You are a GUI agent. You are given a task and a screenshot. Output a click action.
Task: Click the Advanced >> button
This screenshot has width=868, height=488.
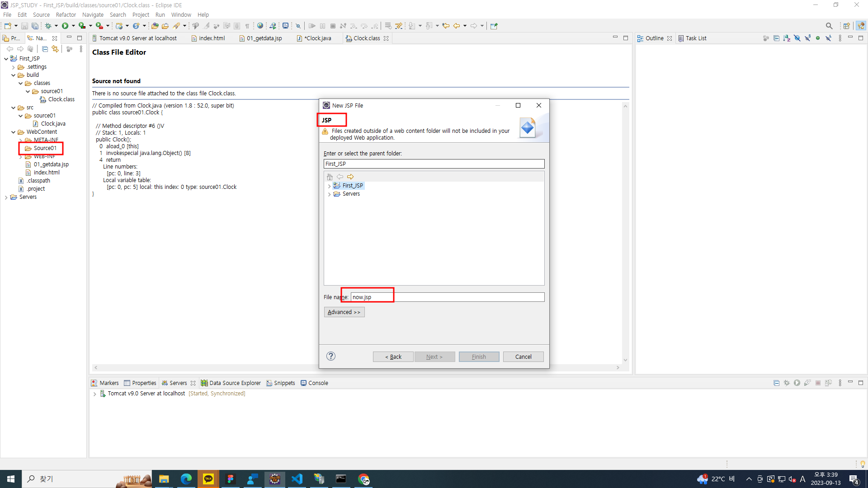pyautogui.click(x=344, y=312)
